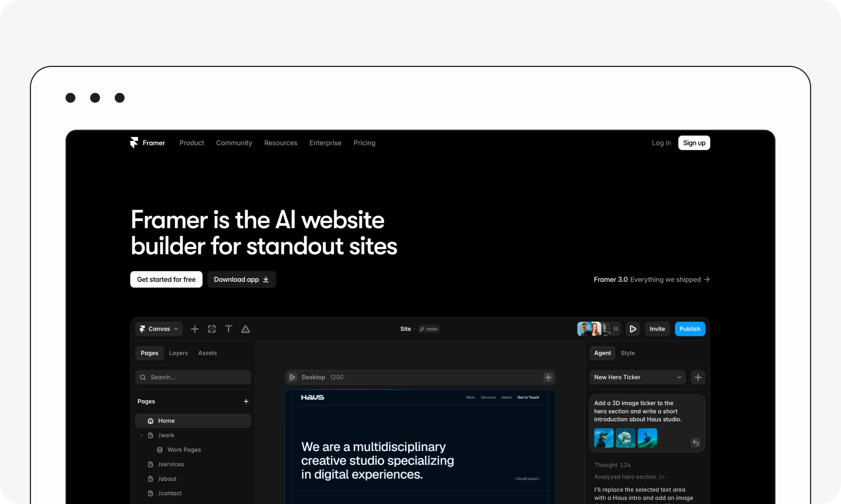
Task: Click the Sign up button
Action: click(x=694, y=143)
